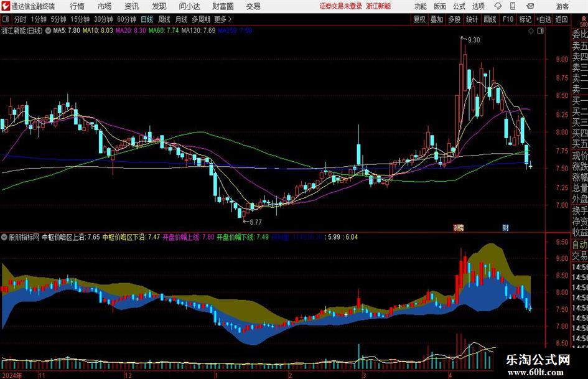The width and height of the screenshot is (588, 379).
Task: Click the 涨停 marker on the price chart
Action: point(458,227)
